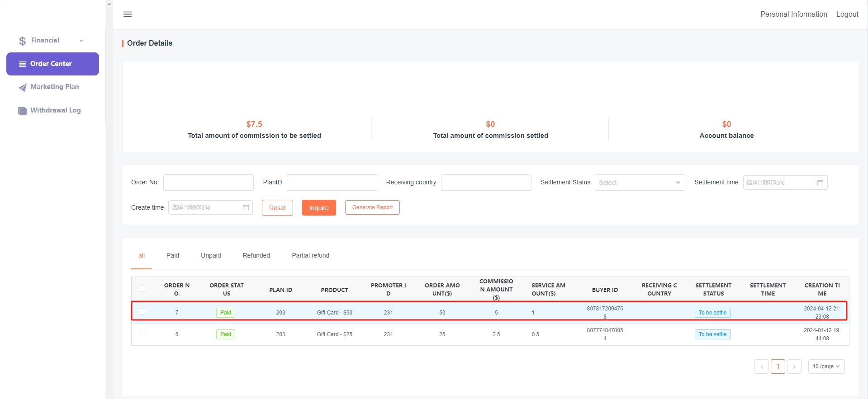This screenshot has width=868, height=399.
Task: Go to next page arrow
Action: click(794, 366)
